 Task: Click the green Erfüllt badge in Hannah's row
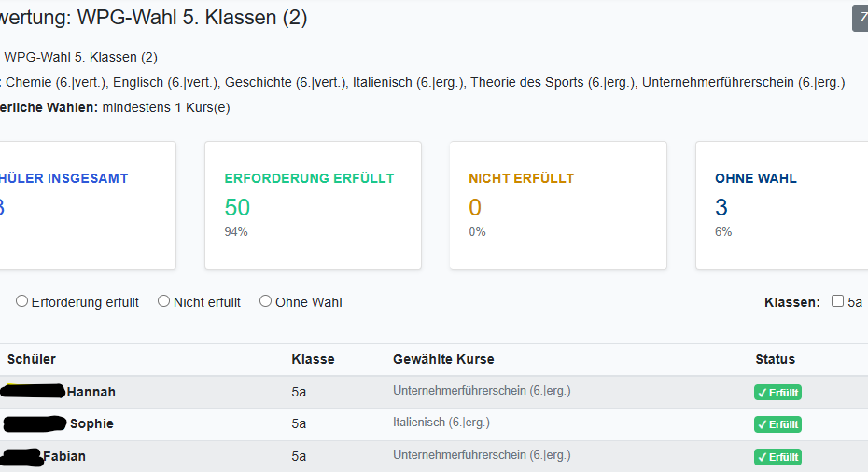pos(778,393)
